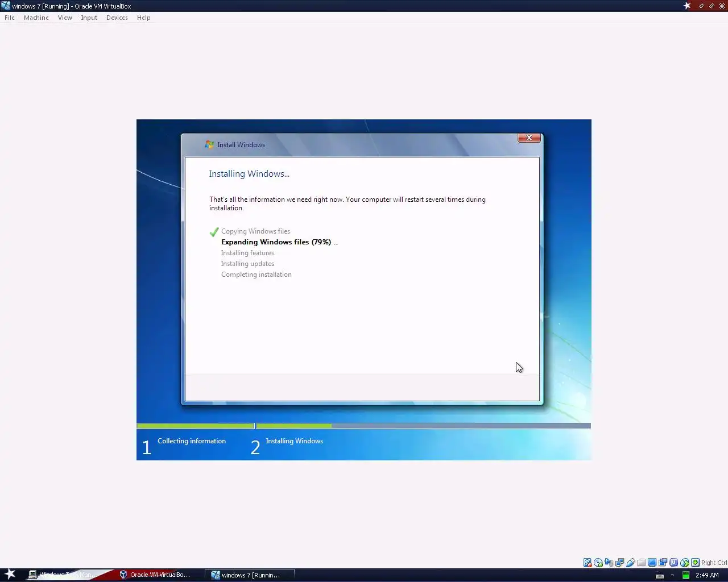Expand hidden tray icons chevron
This screenshot has width=728, height=582.
(x=672, y=575)
